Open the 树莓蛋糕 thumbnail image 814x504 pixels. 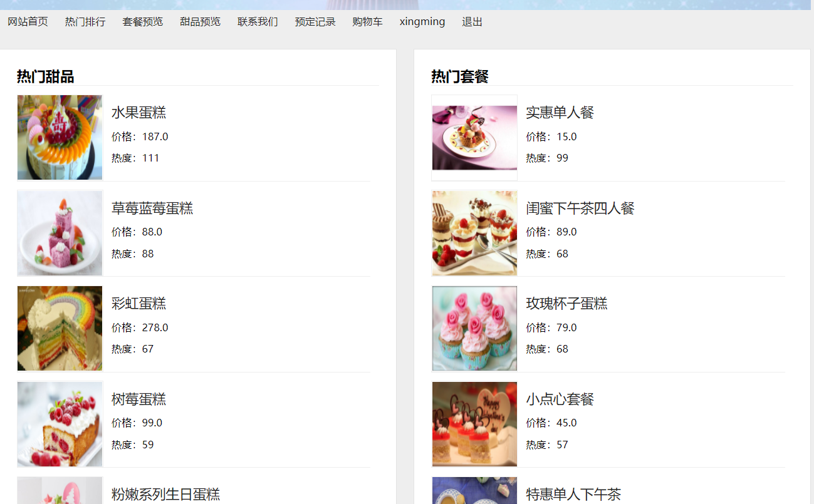tap(60, 424)
